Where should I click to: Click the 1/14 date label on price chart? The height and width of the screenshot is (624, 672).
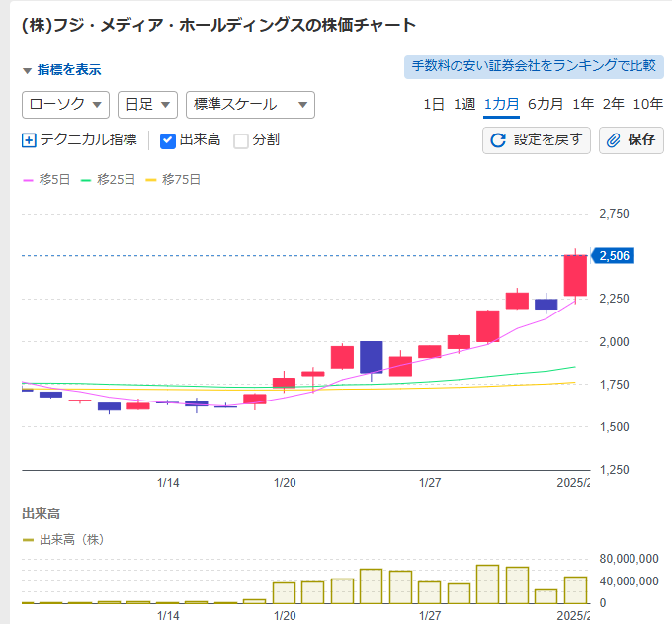pos(168,483)
